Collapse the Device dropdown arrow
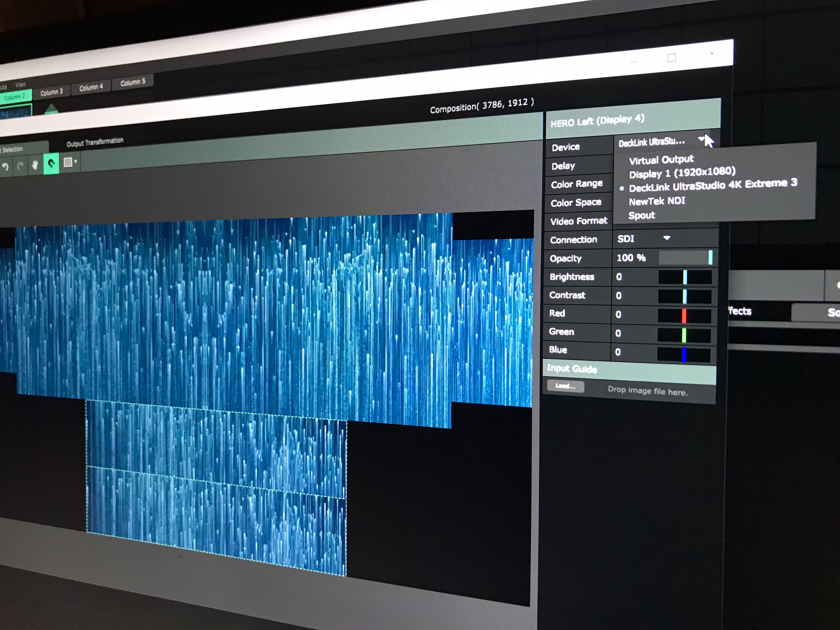840x630 pixels. (x=701, y=139)
